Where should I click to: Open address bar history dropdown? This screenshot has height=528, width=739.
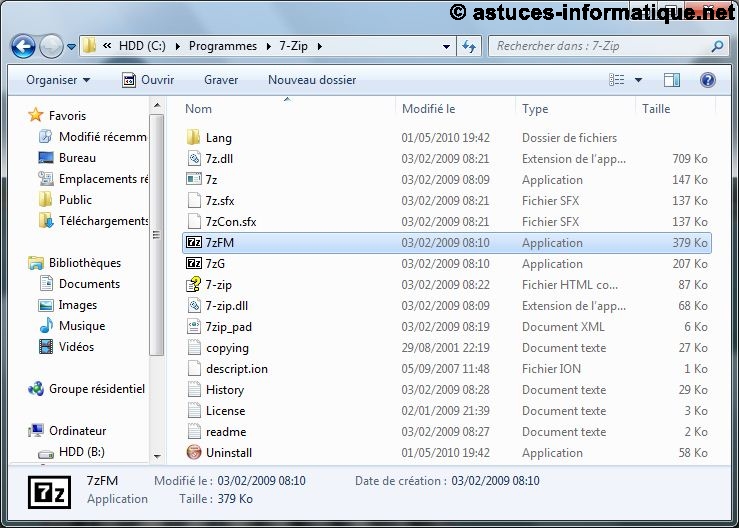[446, 46]
